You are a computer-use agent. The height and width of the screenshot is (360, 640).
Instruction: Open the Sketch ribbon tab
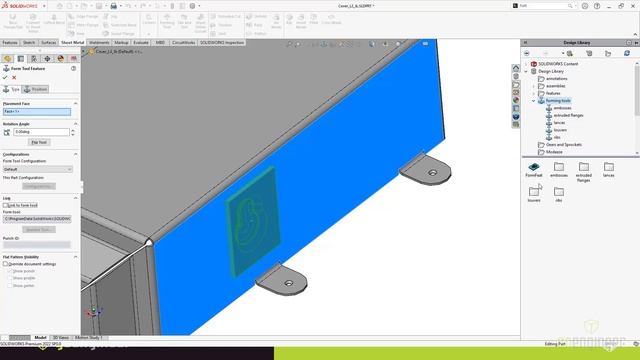coord(29,42)
